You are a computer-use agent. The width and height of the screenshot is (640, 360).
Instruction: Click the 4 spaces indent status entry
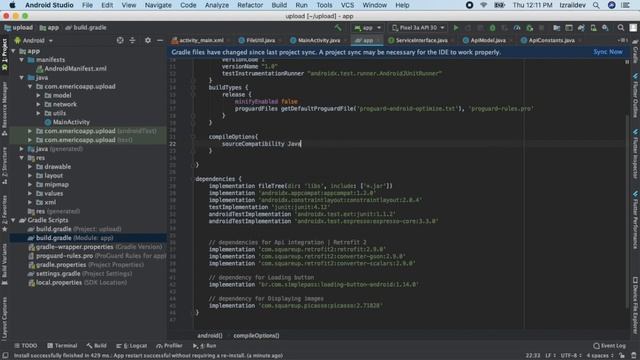pyautogui.click(x=600, y=356)
